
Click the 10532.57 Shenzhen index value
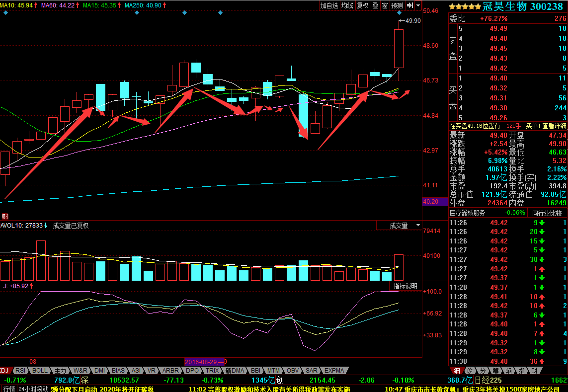pyautogui.click(x=124, y=380)
